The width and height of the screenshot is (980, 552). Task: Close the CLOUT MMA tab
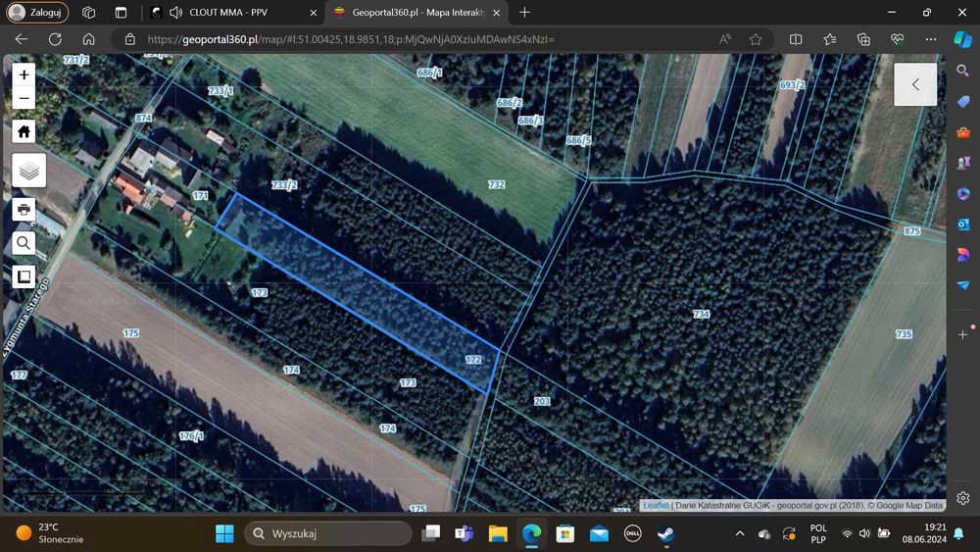(x=314, y=13)
